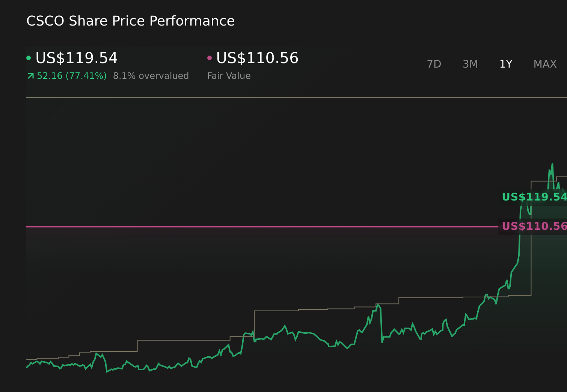Click the pink fair value legend dot

(x=210, y=58)
